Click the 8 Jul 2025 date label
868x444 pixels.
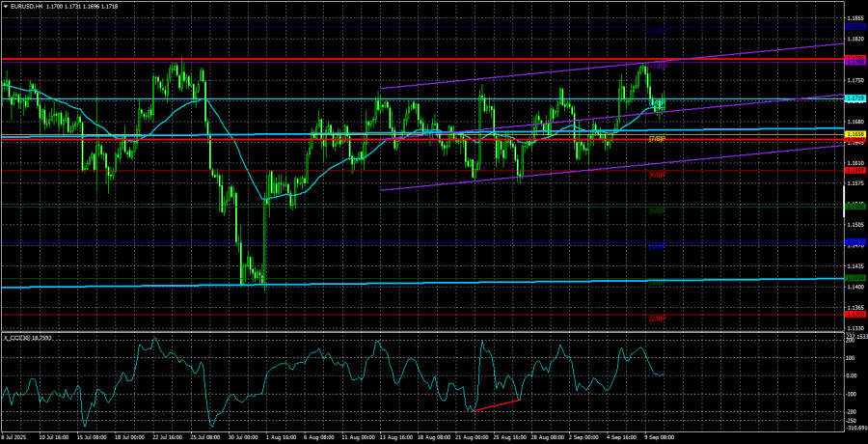pyautogui.click(x=16, y=437)
